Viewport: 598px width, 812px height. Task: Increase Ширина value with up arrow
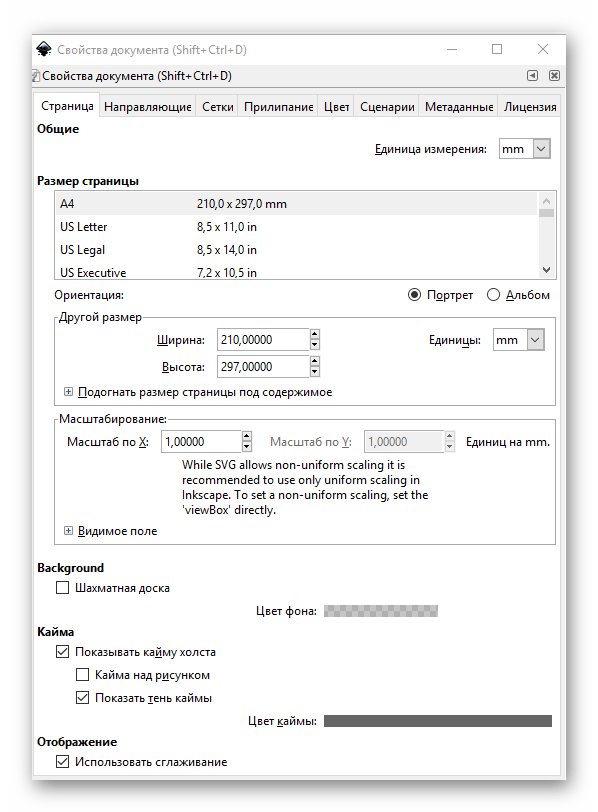(x=315, y=334)
